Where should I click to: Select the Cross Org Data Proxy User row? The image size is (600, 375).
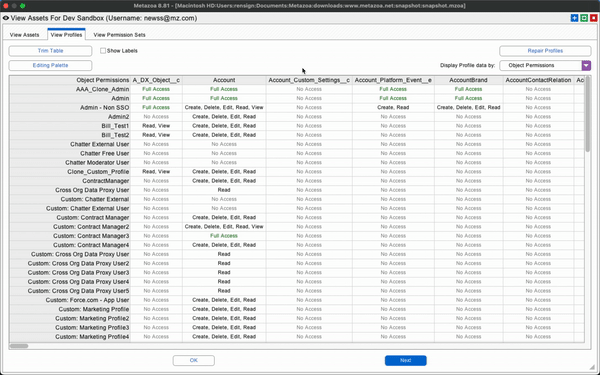[x=70, y=190]
